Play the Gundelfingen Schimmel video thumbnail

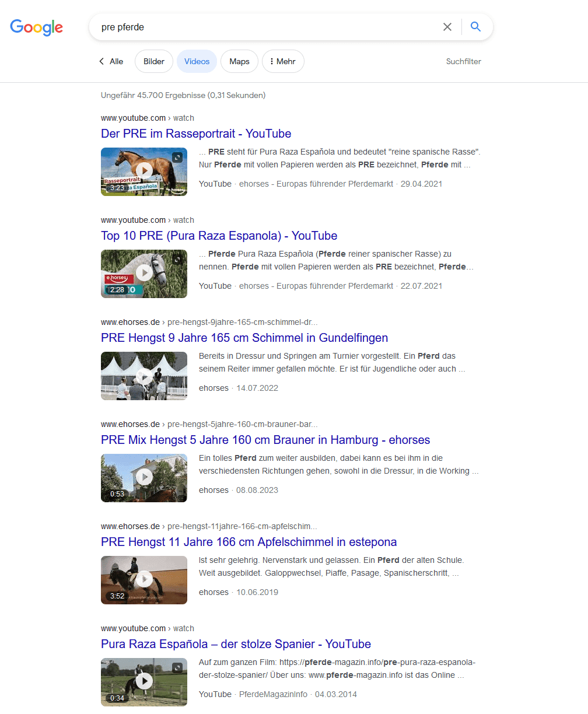[x=144, y=376]
